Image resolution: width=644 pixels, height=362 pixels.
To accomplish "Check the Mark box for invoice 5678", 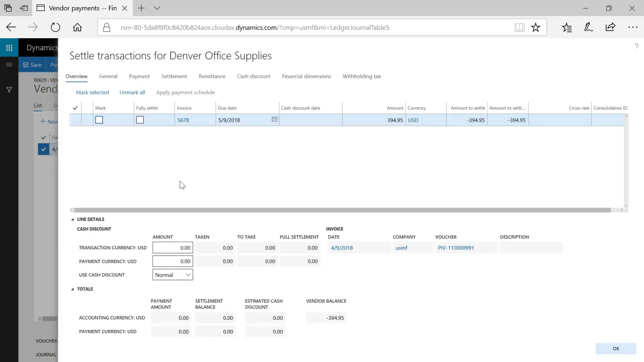I will [x=99, y=120].
